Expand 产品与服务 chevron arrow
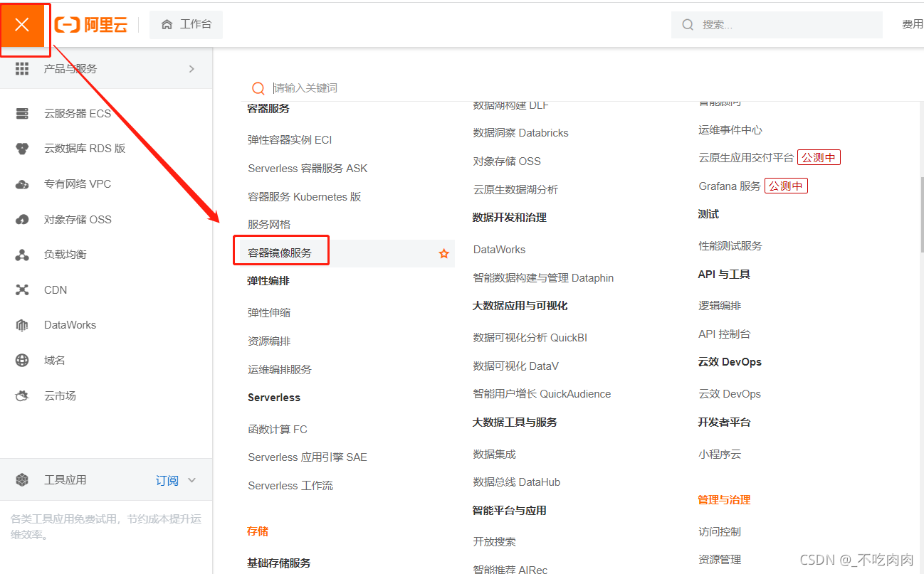924x574 pixels. coord(191,69)
